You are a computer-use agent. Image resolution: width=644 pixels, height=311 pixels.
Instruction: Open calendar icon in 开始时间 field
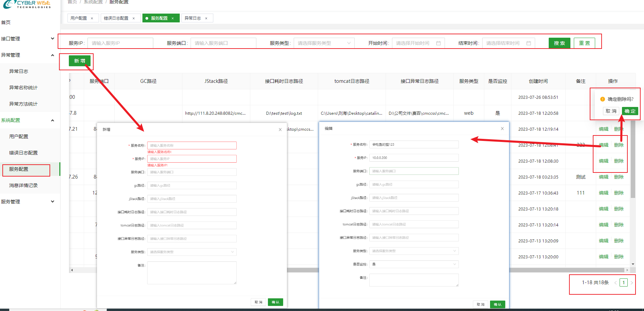pos(438,43)
